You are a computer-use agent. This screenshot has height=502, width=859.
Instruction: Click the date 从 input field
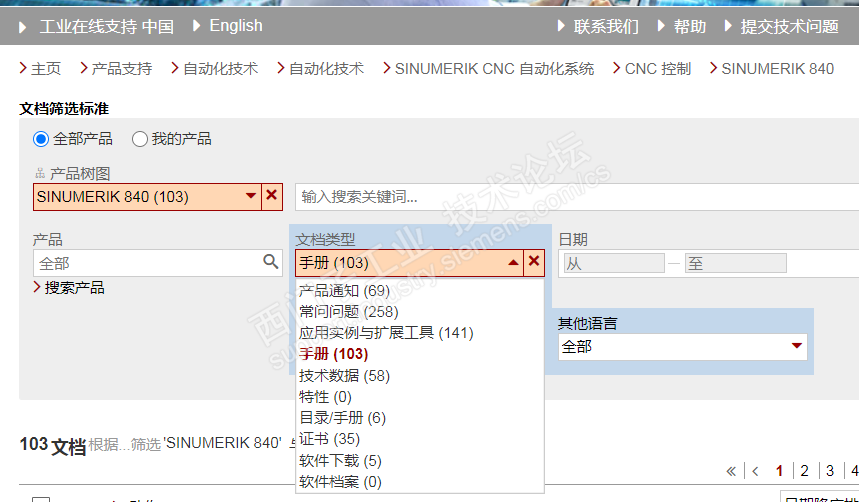[614, 264]
